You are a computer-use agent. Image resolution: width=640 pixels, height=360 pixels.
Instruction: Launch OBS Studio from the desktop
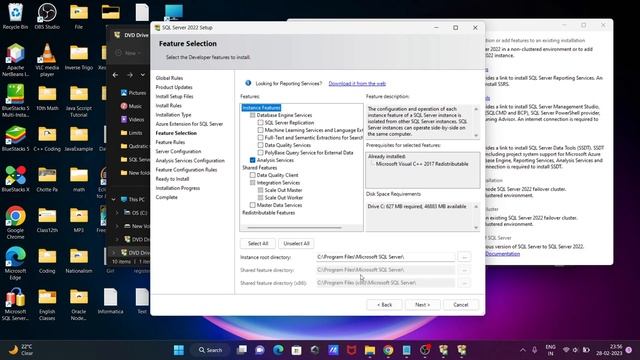pyautogui.click(x=47, y=16)
